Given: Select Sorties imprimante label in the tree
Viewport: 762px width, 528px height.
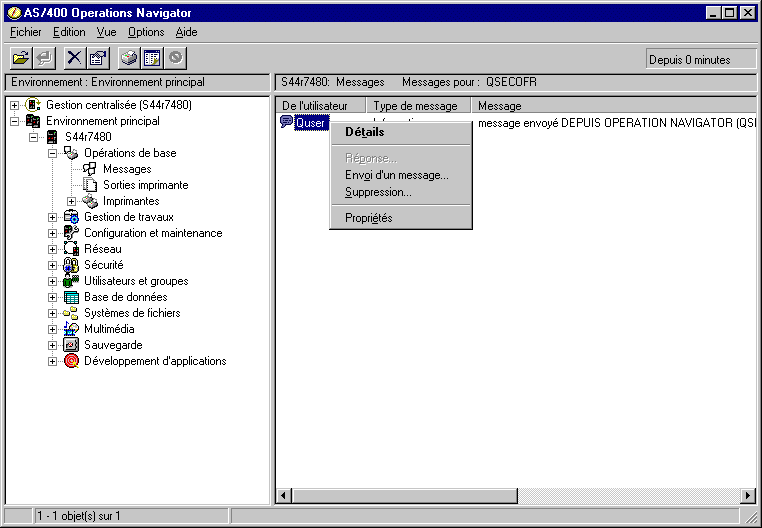Looking at the screenshot, I should tap(145, 185).
